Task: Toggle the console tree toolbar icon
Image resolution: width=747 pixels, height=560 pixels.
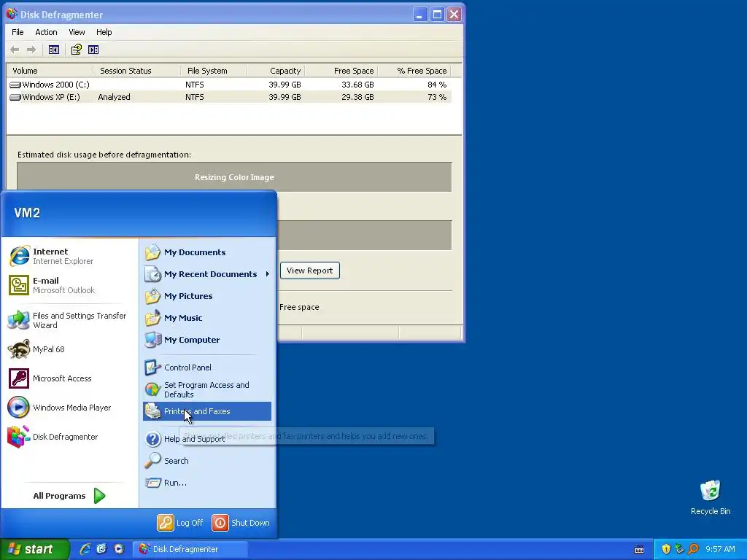Action: point(54,50)
